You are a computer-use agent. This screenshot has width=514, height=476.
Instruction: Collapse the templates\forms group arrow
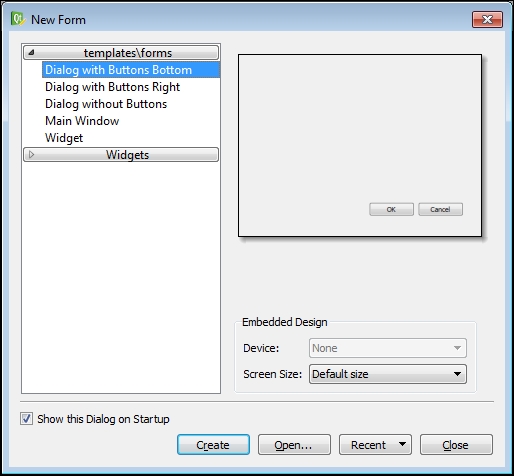coord(31,52)
